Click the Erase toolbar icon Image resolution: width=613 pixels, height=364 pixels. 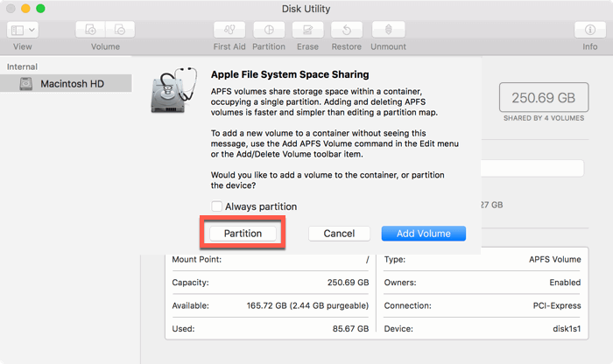pos(307,30)
